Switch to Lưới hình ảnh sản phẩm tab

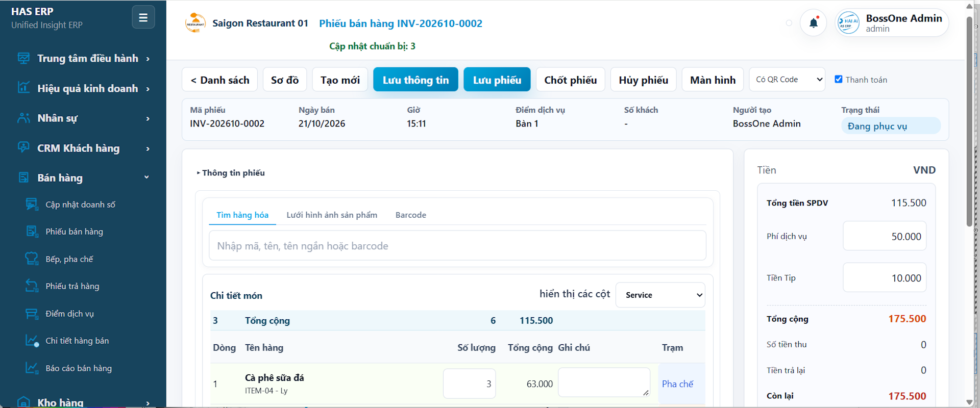point(332,215)
